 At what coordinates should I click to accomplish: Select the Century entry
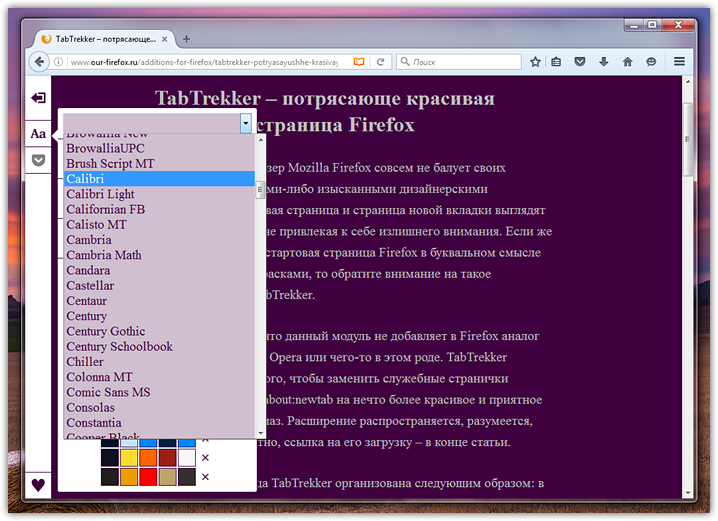tap(159, 316)
